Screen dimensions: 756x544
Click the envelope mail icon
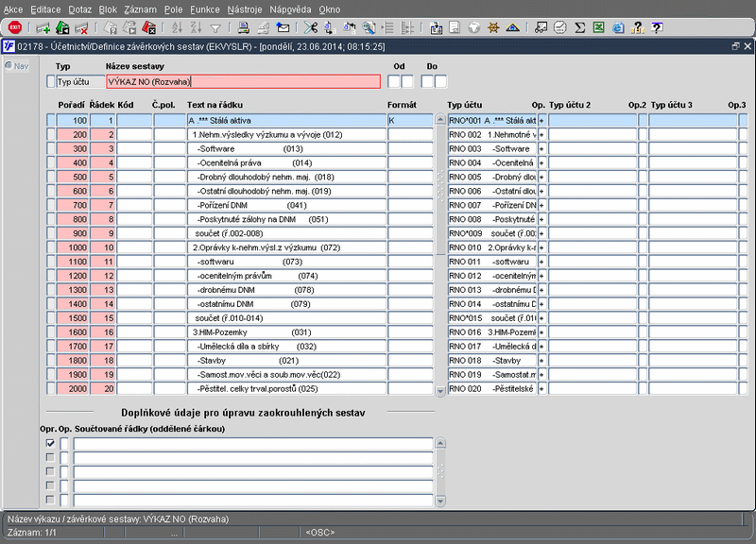coord(283,28)
